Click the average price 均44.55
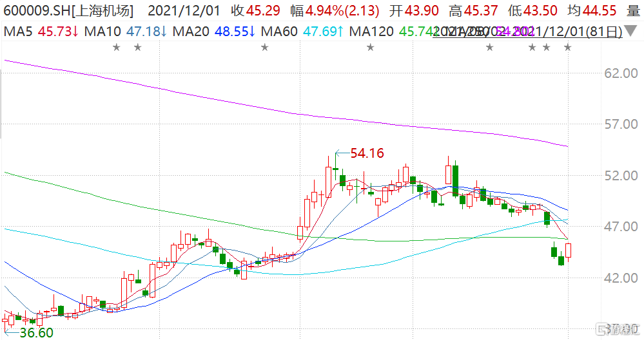 592,11
